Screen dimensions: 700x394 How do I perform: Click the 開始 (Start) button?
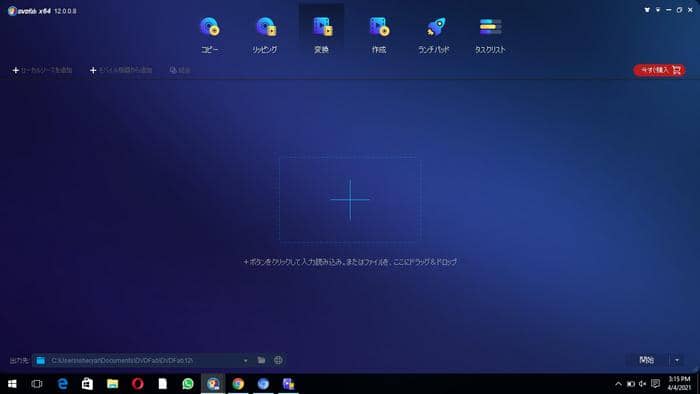point(647,360)
